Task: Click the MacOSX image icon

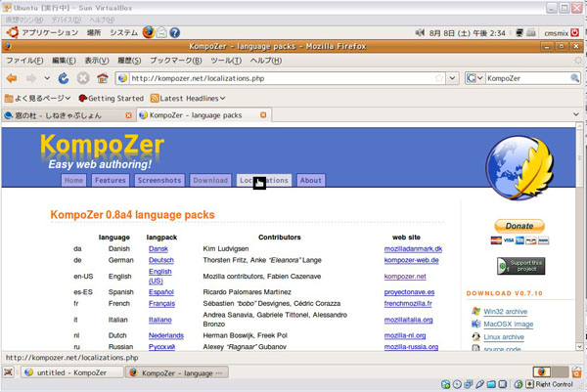Action: click(475, 324)
